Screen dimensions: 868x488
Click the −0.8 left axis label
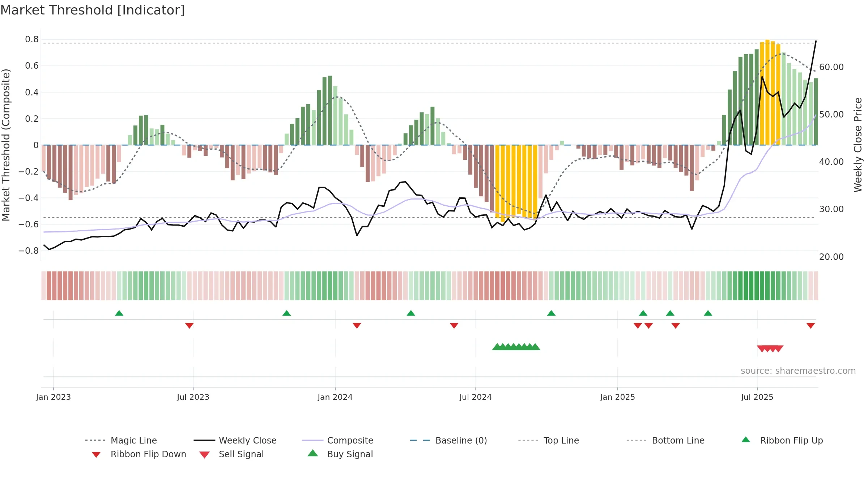coord(29,251)
